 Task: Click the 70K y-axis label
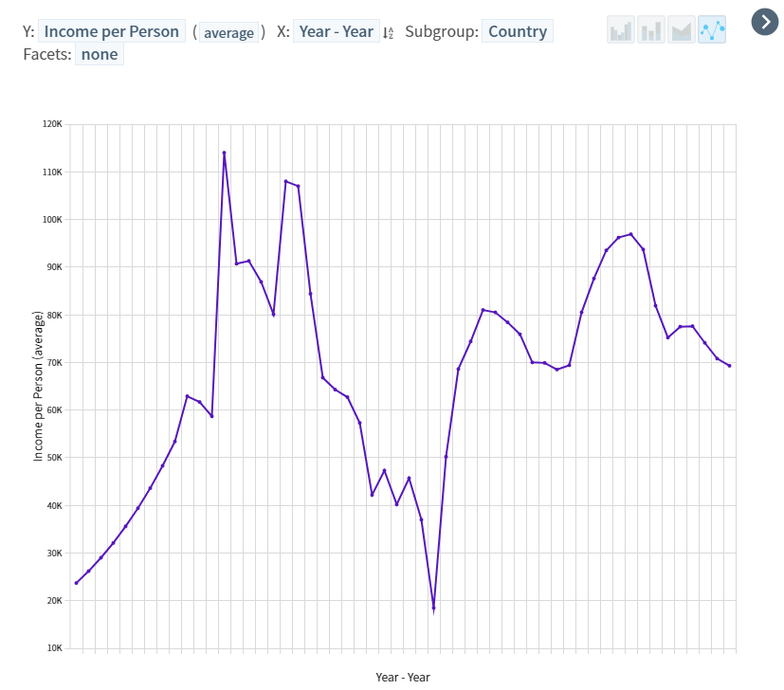click(54, 362)
